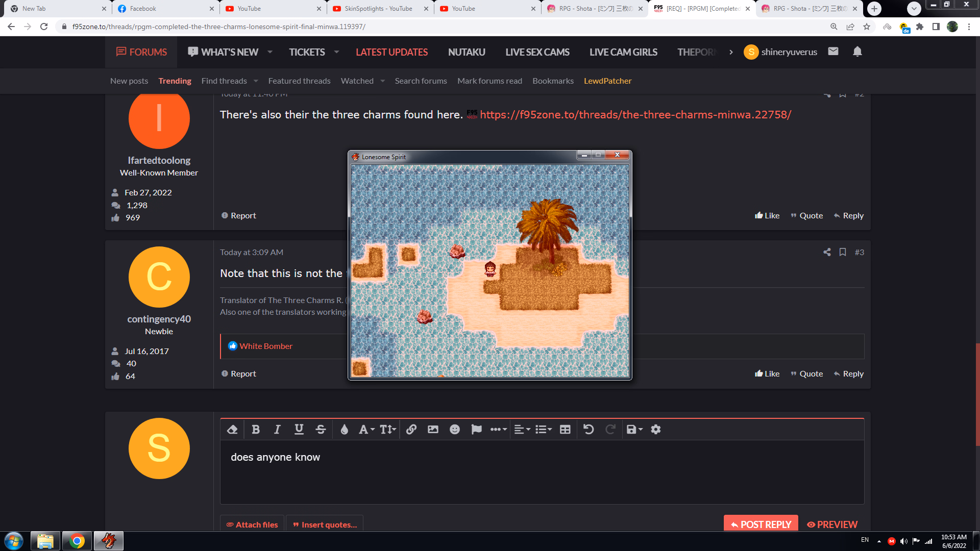Screen dimensions: 980x551
Task: Open Bookmarks link
Action: pos(553,81)
